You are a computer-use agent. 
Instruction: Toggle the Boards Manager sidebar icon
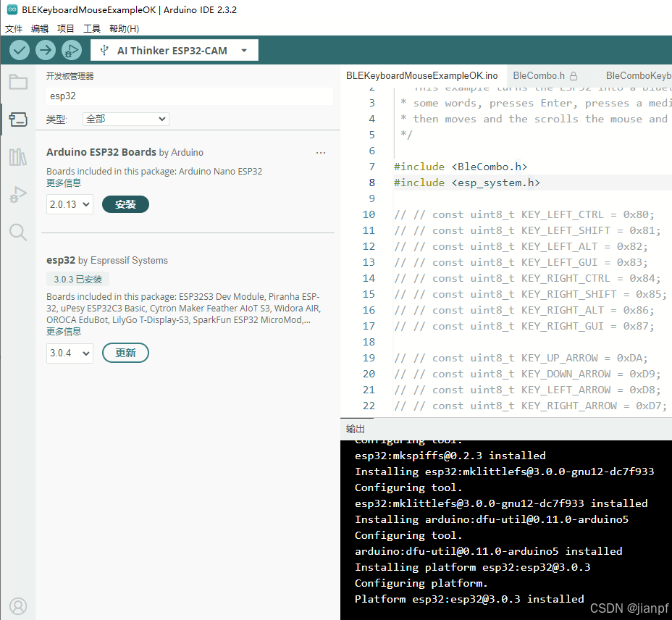tap(18, 120)
